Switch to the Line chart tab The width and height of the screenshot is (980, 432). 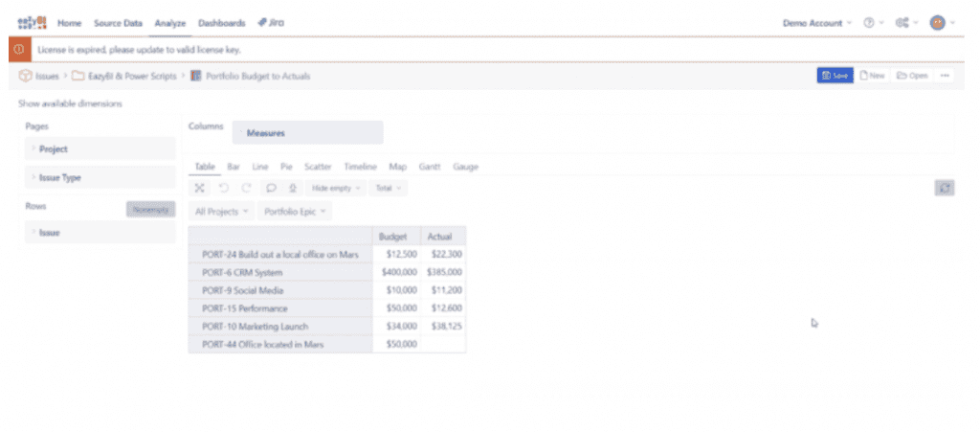tap(260, 167)
